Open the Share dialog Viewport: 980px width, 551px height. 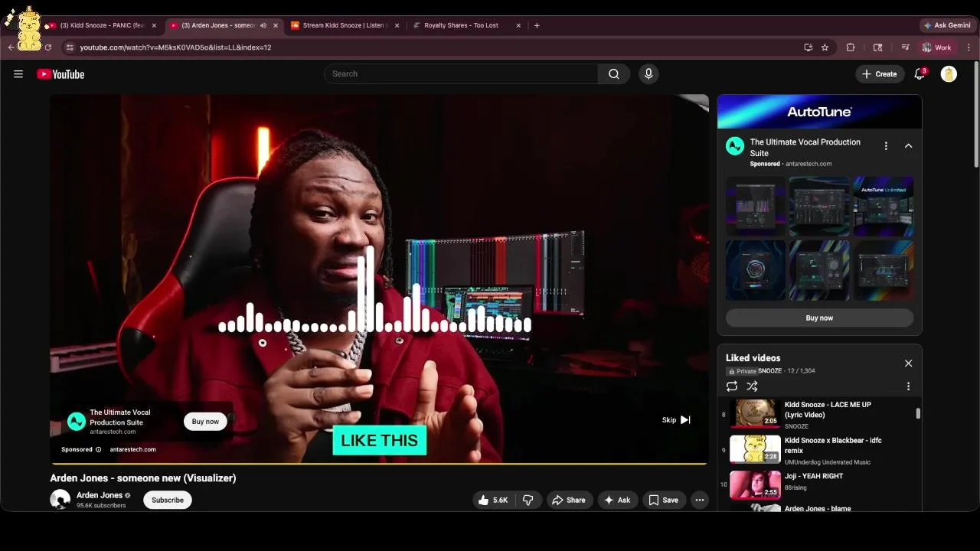pyautogui.click(x=569, y=500)
